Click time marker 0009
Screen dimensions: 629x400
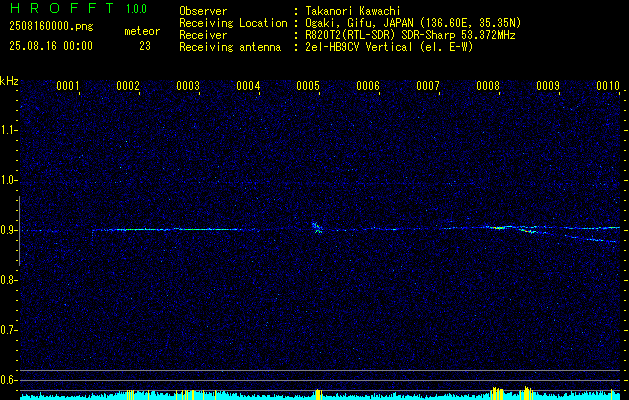[548, 85]
